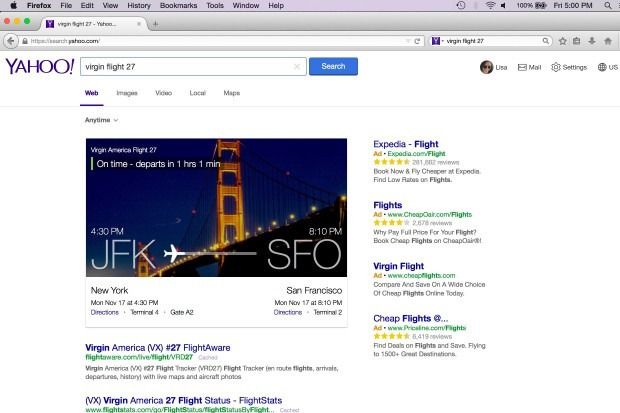Click the battery status icon
This screenshot has width=620, height=413.
[x=541, y=6]
